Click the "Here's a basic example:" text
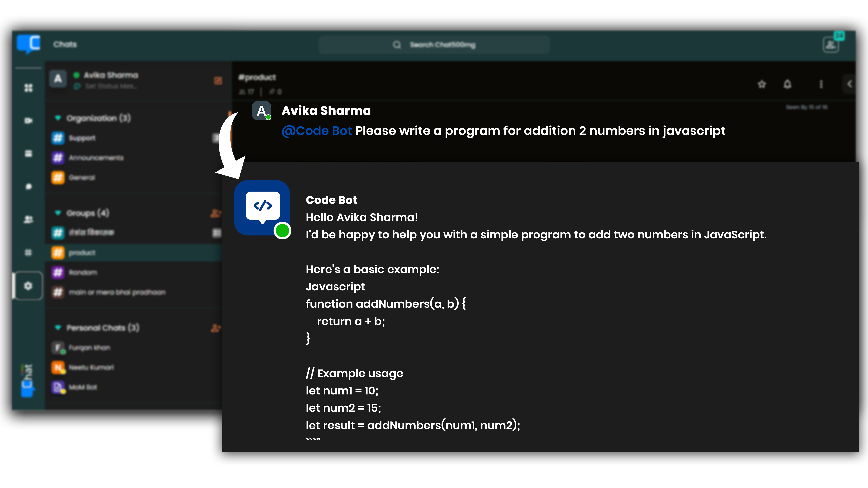Image resolution: width=868 pixels, height=488 pixels. click(372, 269)
